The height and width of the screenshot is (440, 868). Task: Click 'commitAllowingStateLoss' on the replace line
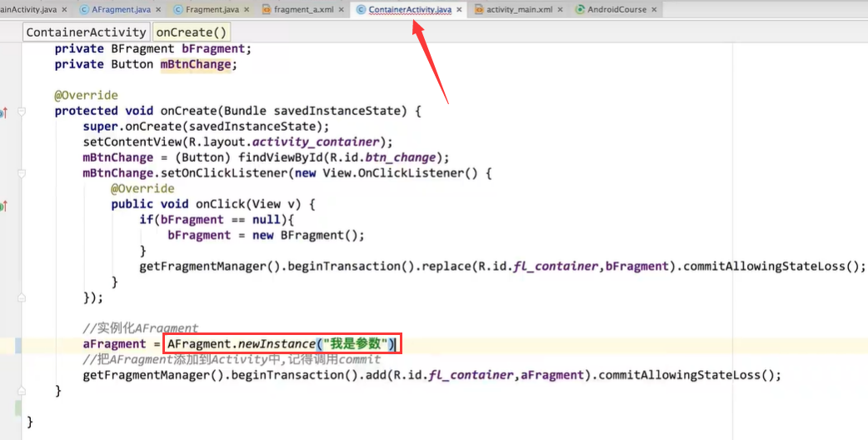tap(765, 266)
